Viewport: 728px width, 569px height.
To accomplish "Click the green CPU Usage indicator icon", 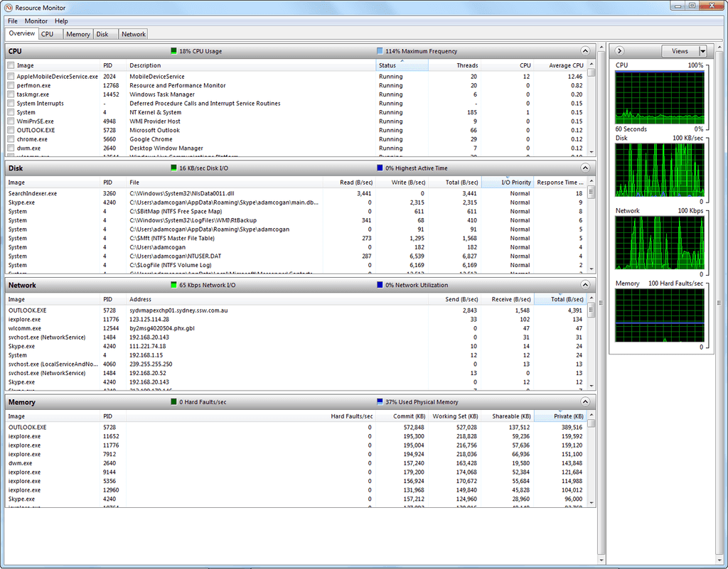I will [x=173, y=50].
